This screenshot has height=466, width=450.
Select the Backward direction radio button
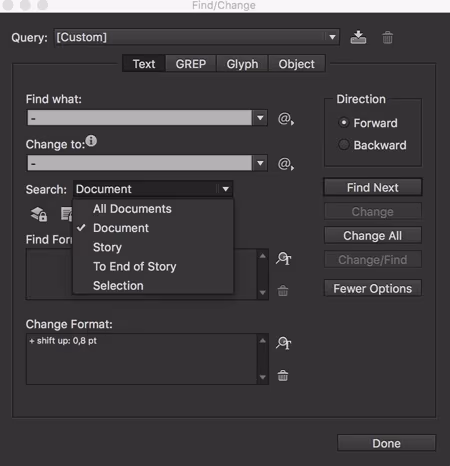click(x=344, y=145)
